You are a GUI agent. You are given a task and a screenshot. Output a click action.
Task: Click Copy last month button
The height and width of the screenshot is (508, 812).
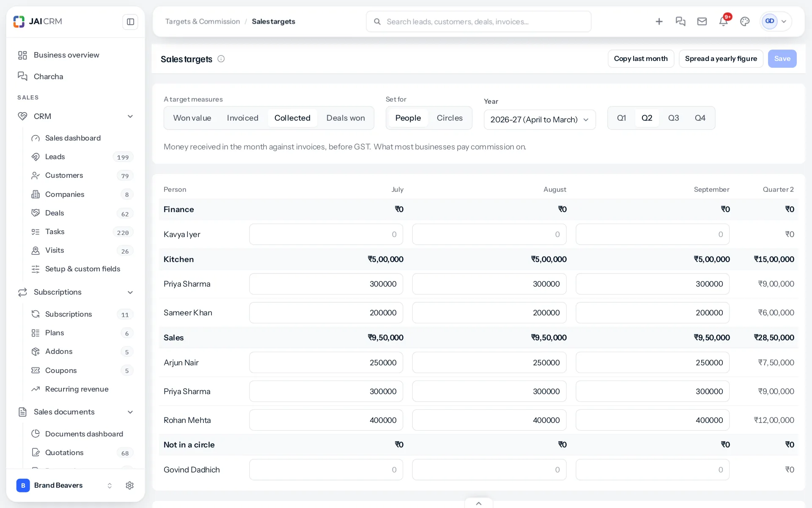point(641,59)
